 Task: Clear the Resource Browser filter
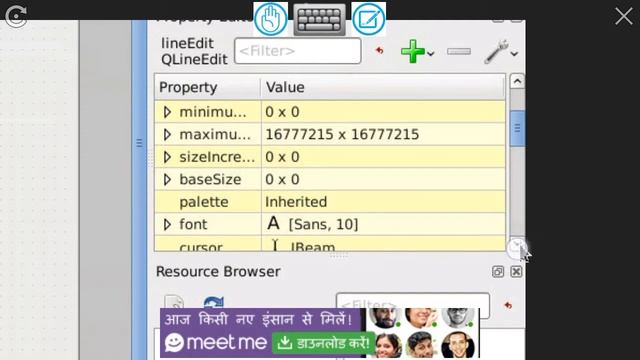[x=508, y=305]
